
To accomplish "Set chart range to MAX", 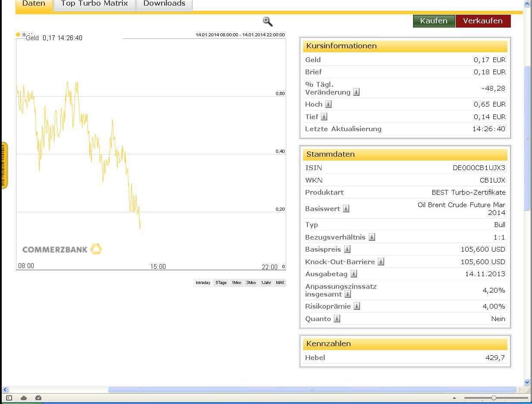I will 280,283.
